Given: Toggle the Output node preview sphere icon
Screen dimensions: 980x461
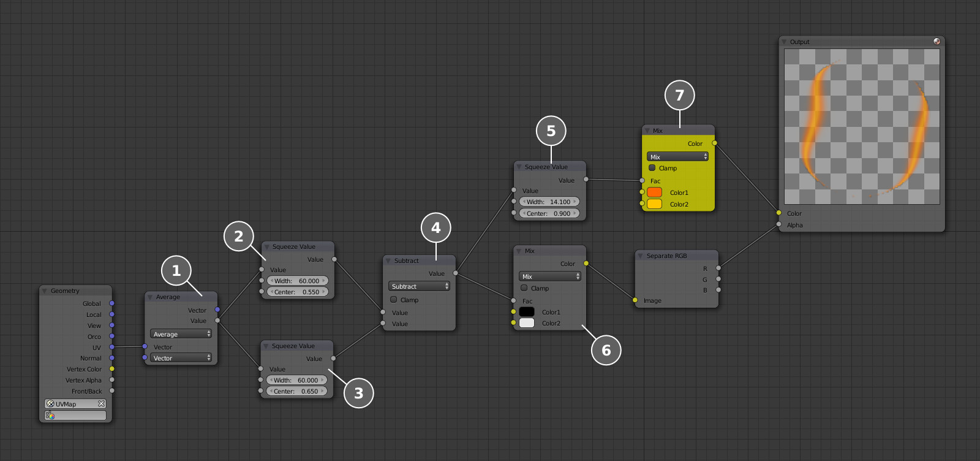Looking at the screenshot, I should (x=937, y=41).
